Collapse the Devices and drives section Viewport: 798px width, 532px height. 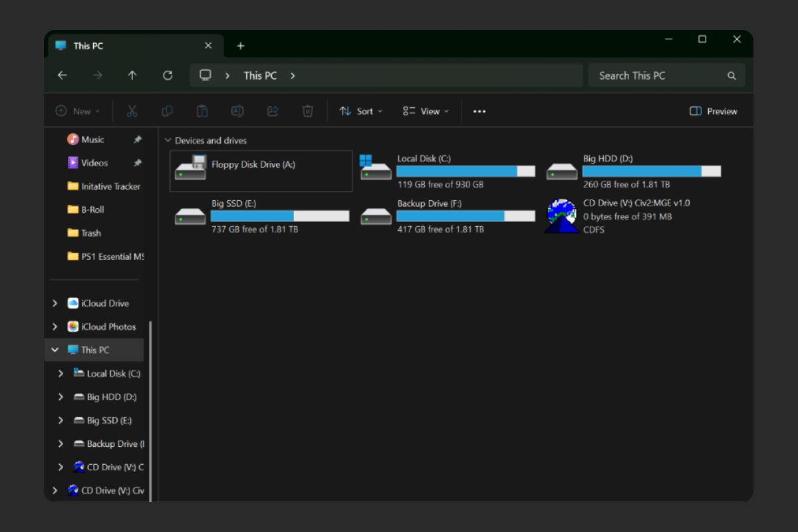coord(168,140)
